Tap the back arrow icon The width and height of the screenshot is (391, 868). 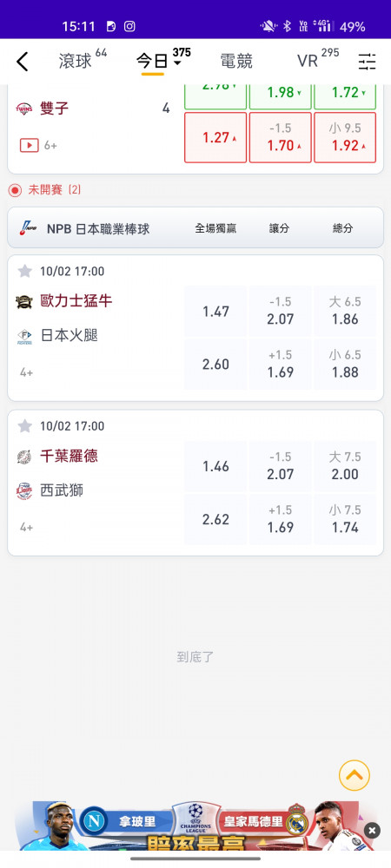22,62
